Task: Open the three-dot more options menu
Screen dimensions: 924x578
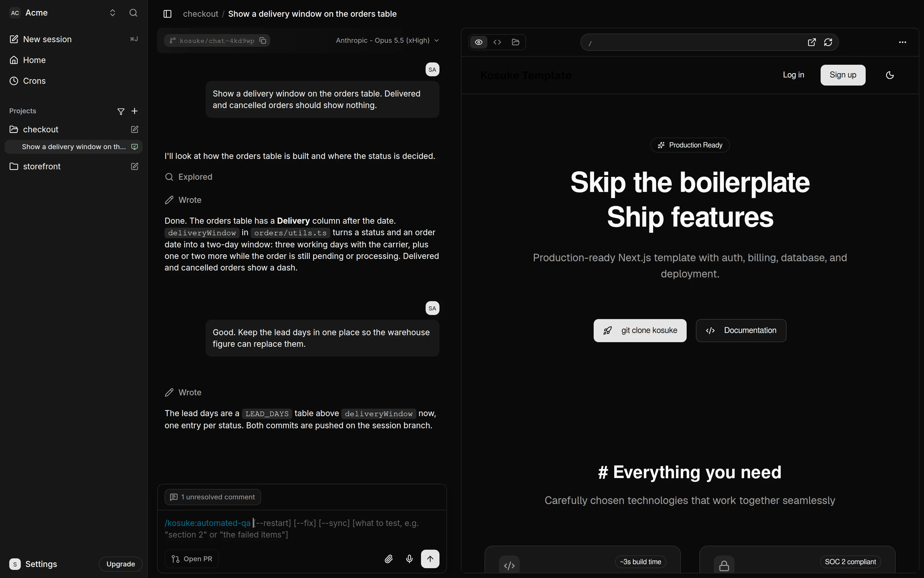Action: [902, 42]
